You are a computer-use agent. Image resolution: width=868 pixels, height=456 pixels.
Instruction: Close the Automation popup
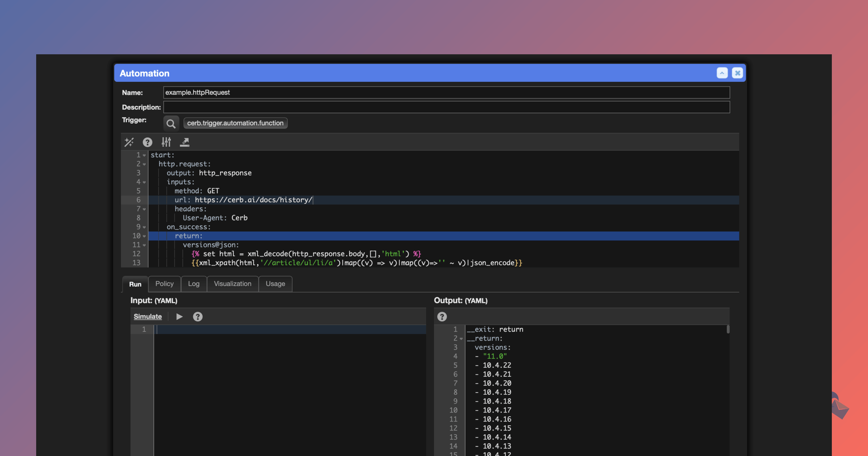(x=737, y=73)
